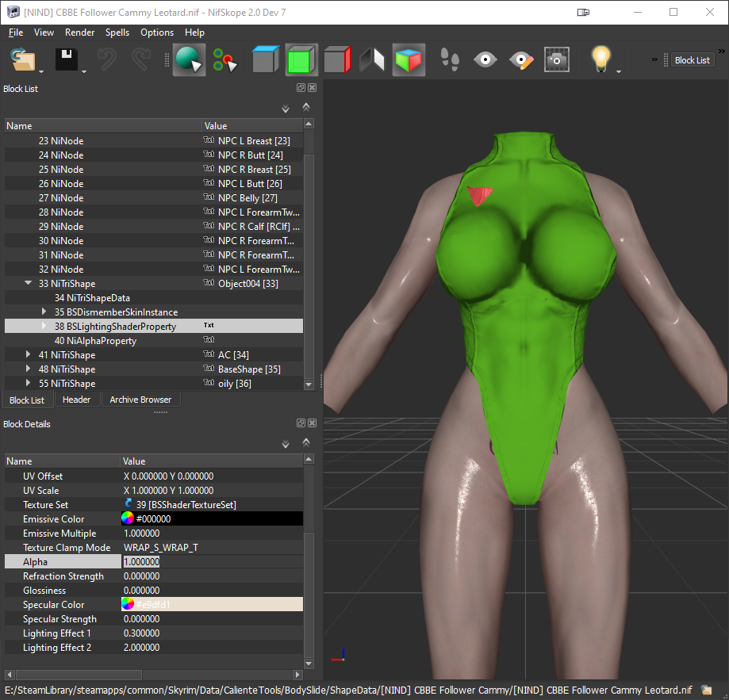Open Emissive Color picker swatch
This screenshot has width=729, height=700.
[128, 518]
